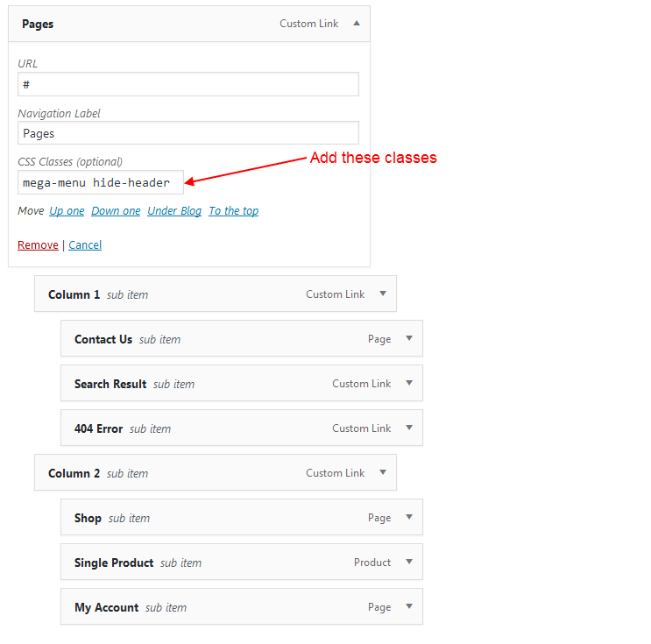651x644 pixels.
Task: Focus the Navigation Label text box
Action: click(x=188, y=133)
